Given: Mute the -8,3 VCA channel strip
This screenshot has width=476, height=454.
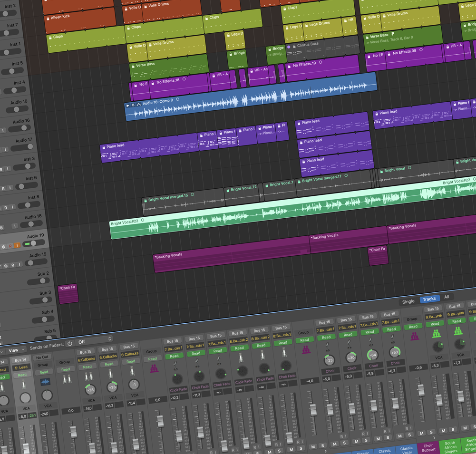Looking at the screenshot, I should pyautogui.click(x=444, y=431).
